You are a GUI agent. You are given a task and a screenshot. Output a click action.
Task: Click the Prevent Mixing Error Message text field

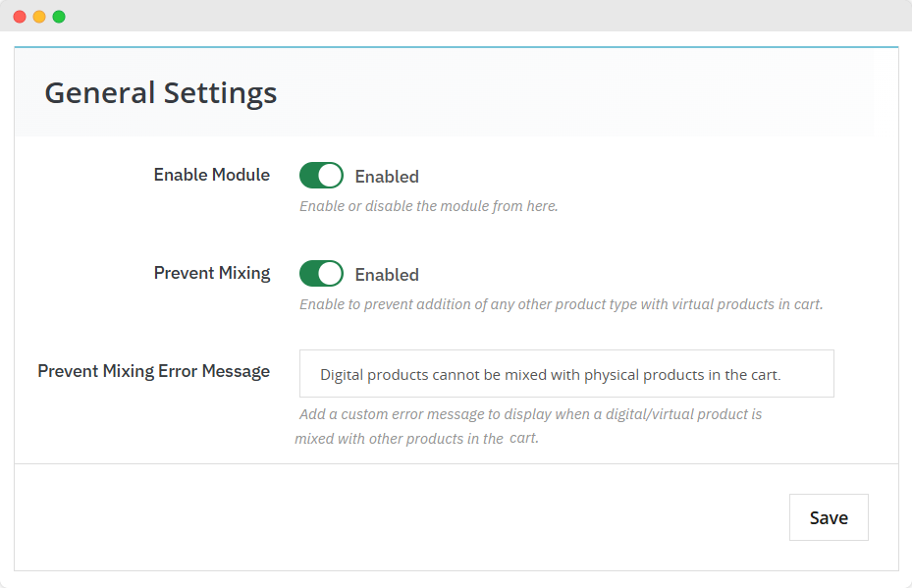click(566, 374)
